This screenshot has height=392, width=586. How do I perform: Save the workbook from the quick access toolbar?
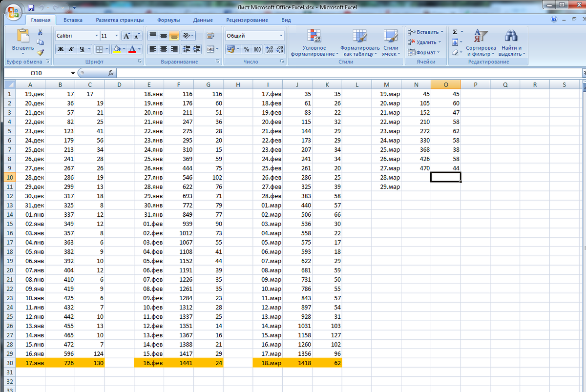coord(31,8)
